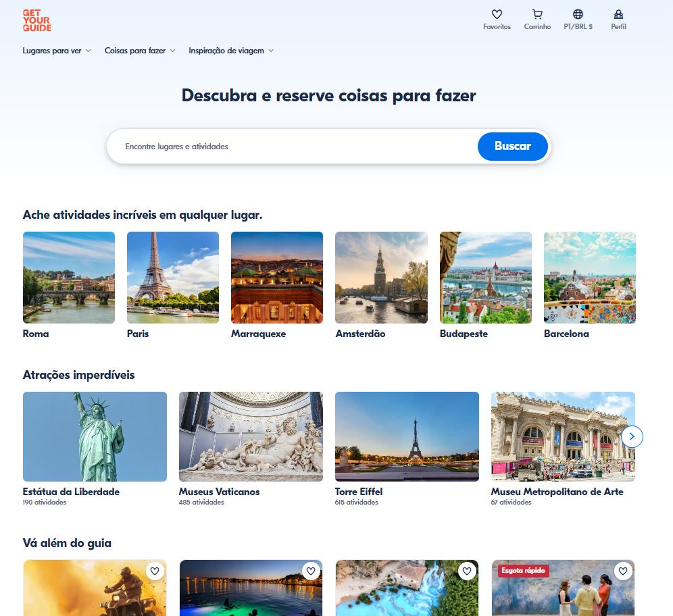The width and height of the screenshot is (673, 616).
Task: Open the Perfil profile icon
Action: [x=618, y=15]
